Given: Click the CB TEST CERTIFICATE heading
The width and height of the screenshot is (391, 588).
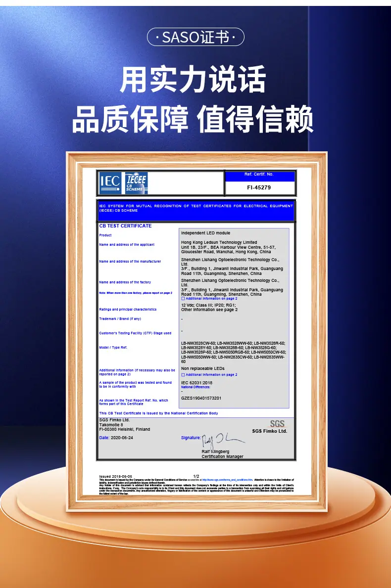Looking at the screenshot, I should click(x=125, y=226).
